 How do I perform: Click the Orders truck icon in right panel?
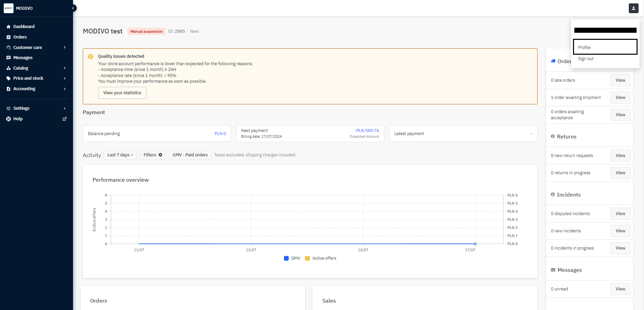click(553, 61)
